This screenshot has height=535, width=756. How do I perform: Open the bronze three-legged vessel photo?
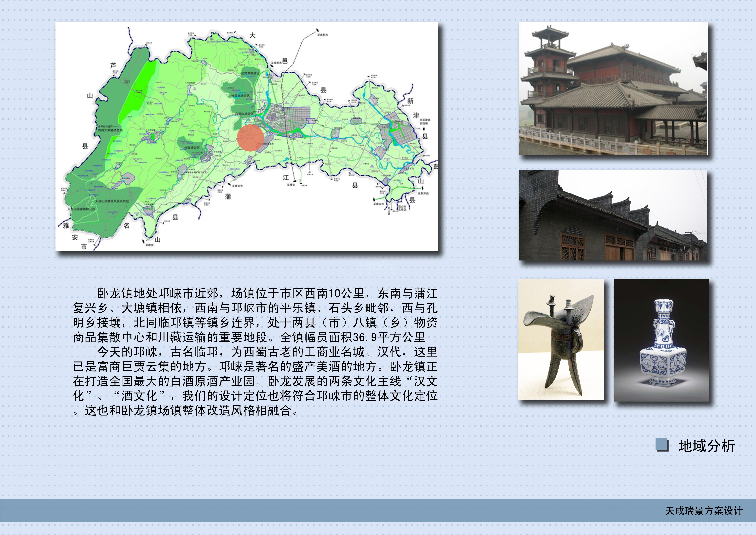pos(561,339)
